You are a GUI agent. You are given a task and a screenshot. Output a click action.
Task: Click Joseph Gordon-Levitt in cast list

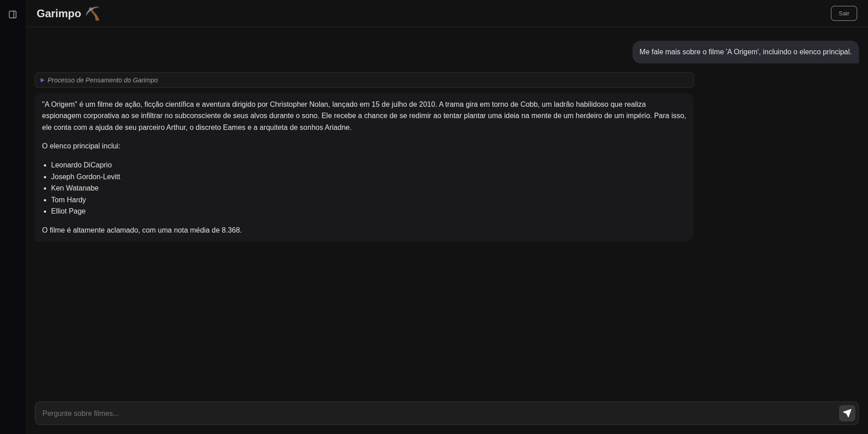85,177
